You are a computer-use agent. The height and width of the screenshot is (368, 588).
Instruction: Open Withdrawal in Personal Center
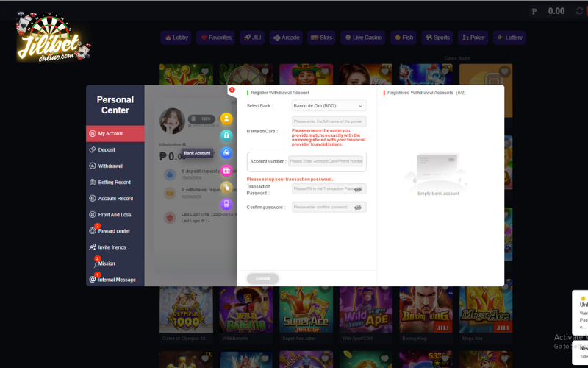click(115, 166)
